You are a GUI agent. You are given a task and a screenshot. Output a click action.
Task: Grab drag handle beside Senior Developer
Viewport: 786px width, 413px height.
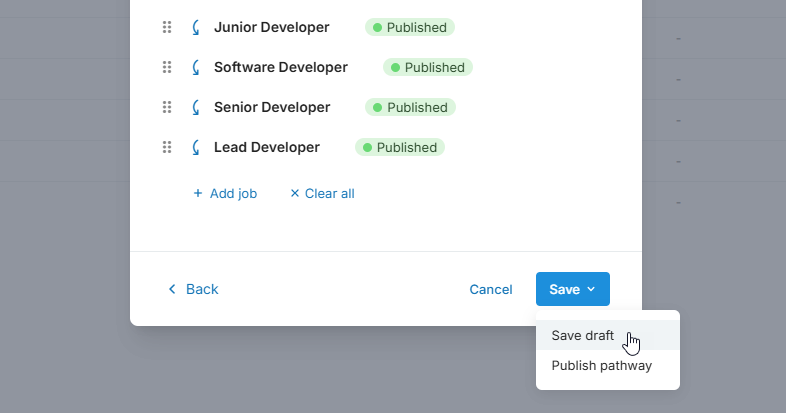click(x=167, y=107)
